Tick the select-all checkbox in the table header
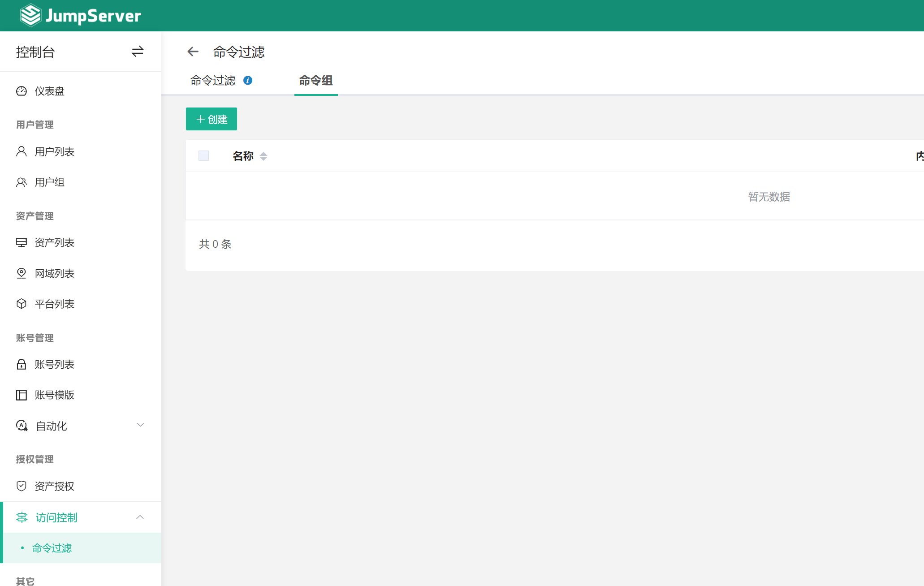 click(204, 155)
